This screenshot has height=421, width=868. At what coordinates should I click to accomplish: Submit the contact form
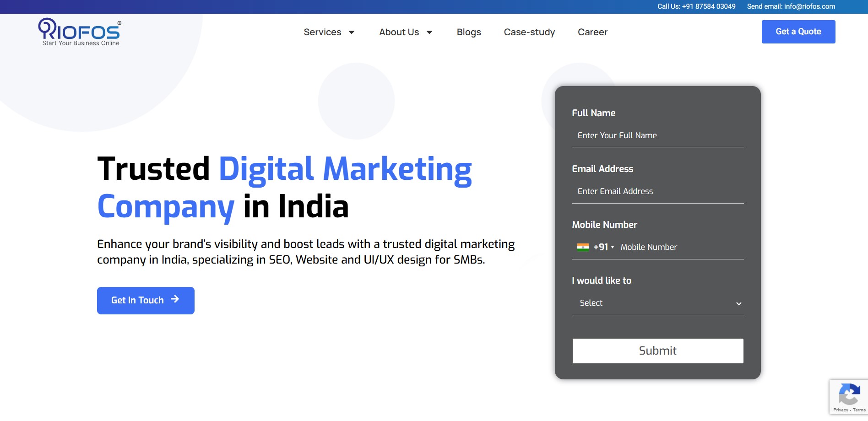(658, 351)
